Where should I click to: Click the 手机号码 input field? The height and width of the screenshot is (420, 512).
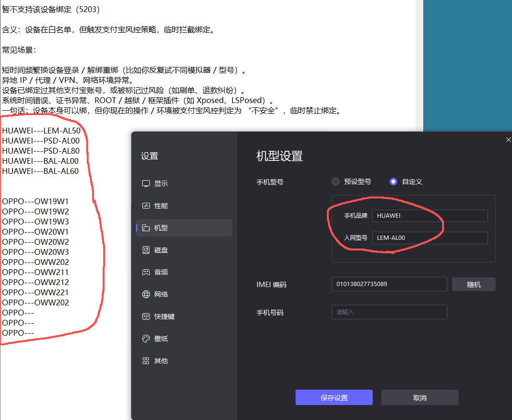point(389,312)
